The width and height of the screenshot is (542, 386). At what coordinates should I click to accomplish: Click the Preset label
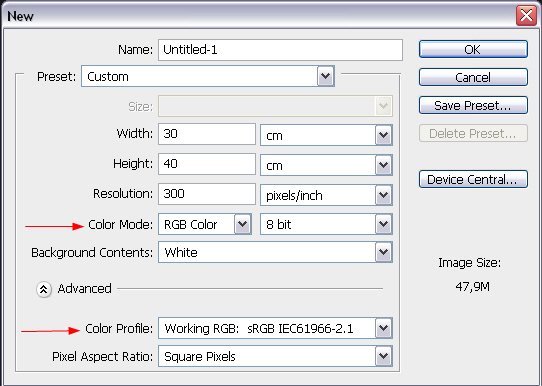click(x=56, y=76)
